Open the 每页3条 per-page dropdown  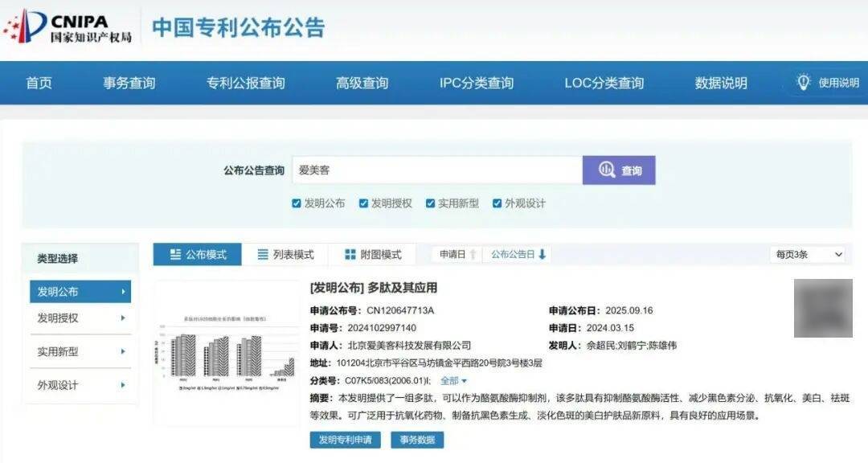tap(806, 254)
